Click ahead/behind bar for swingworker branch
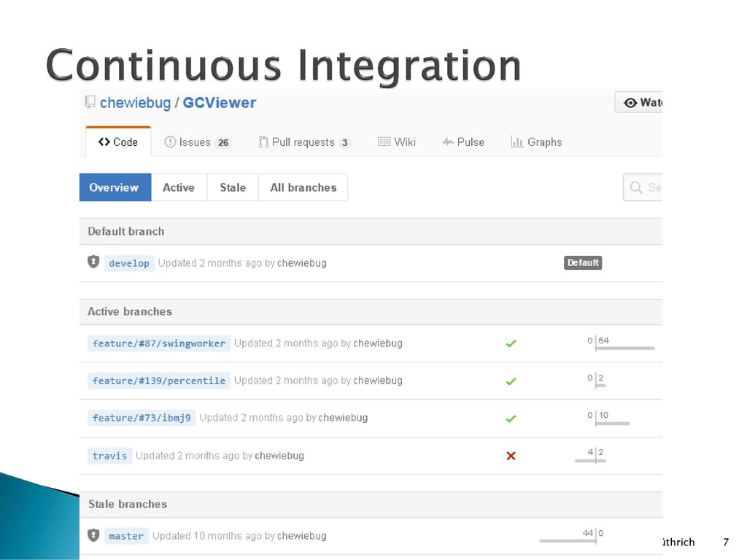This screenshot has height=560, width=747. point(620,343)
